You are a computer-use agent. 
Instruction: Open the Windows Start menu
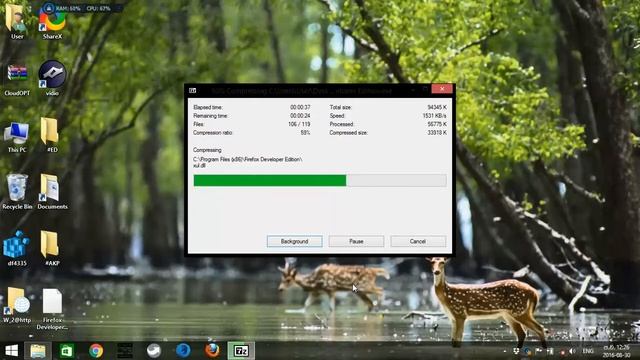[x=11, y=351]
